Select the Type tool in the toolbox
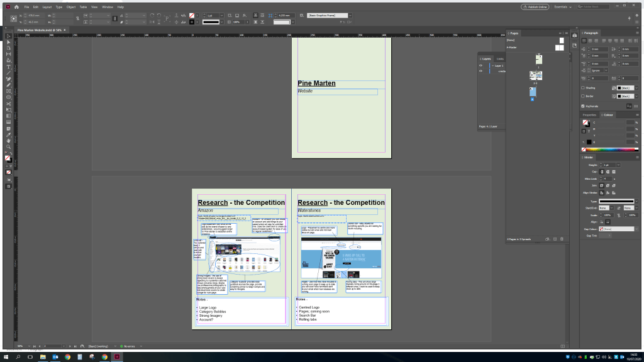This screenshot has height=362, width=644. pos(9,67)
